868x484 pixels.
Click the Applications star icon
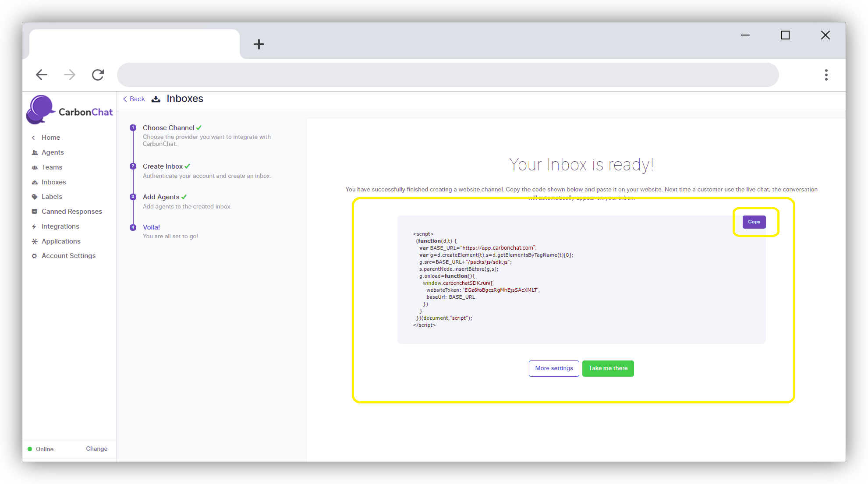click(x=35, y=241)
